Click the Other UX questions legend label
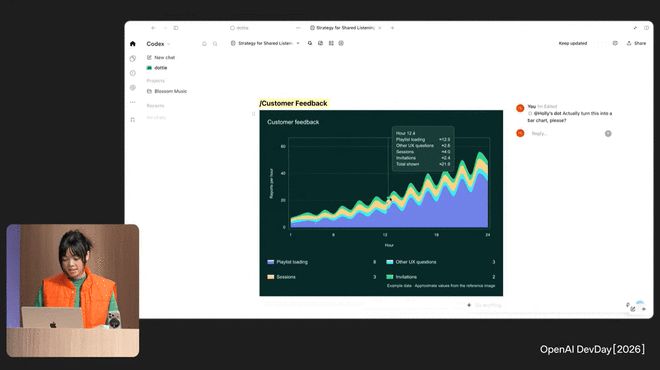The width and height of the screenshot is (660, 370). 416,262
